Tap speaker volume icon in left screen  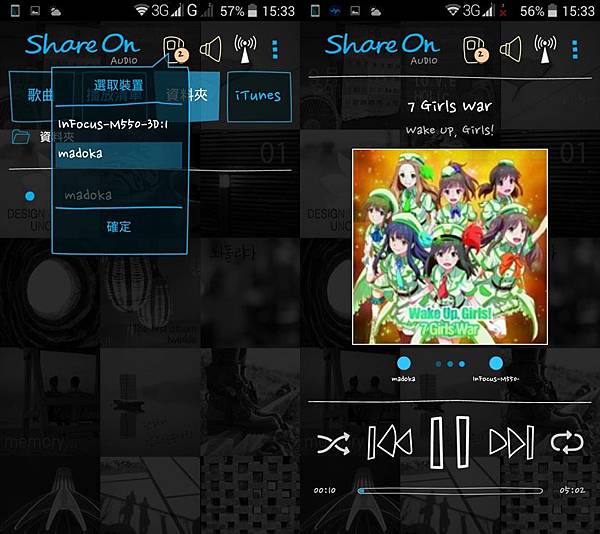tap(211, 49)
